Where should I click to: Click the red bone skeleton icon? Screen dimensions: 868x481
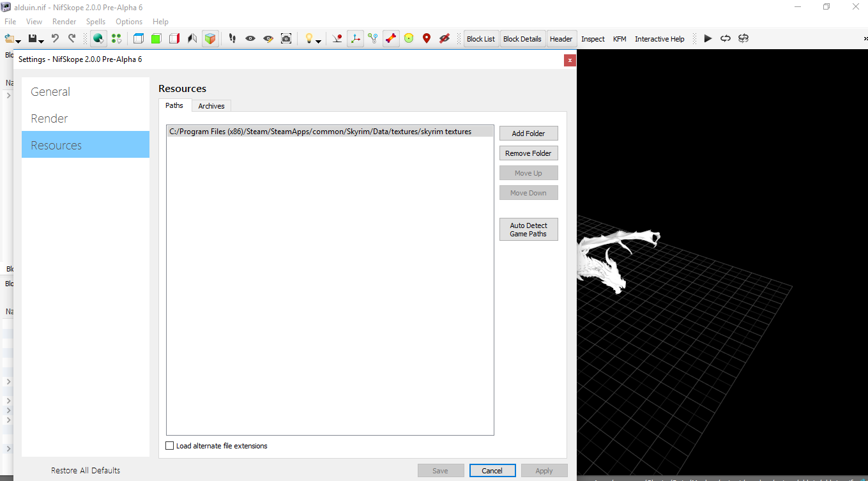(x=391, y=39)
